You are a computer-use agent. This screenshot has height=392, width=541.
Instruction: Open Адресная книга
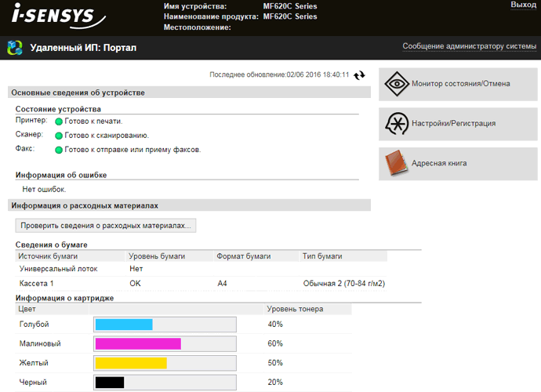click(458, 164)
